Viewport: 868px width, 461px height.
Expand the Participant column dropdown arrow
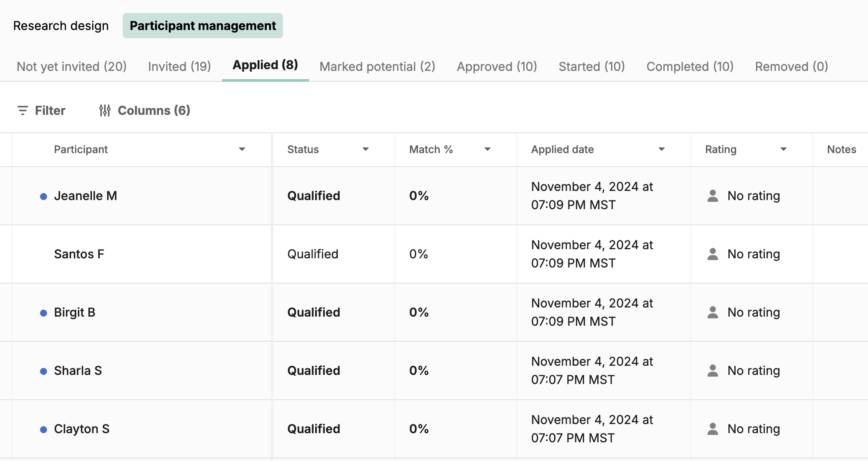coord(242,149)
